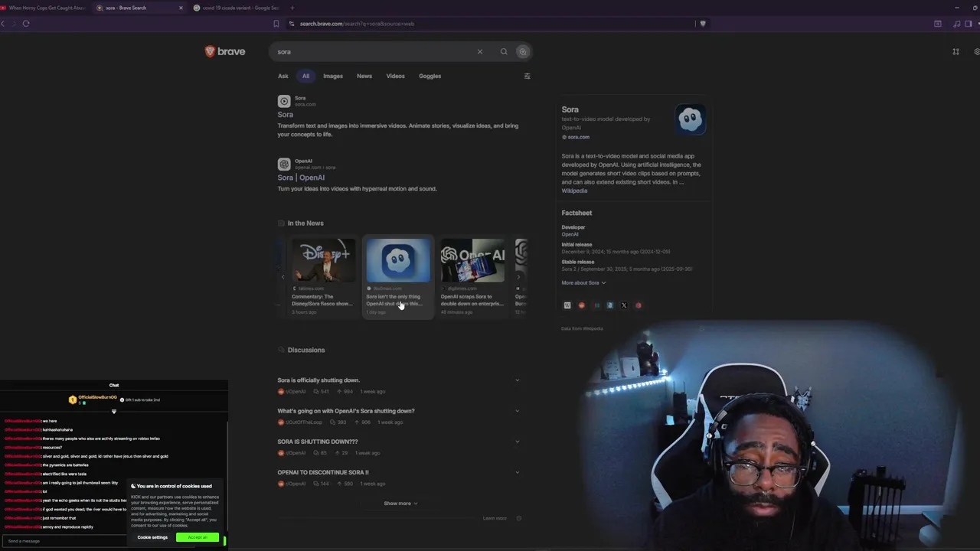Click the 'Send a message' chat field

pos(65,541)
